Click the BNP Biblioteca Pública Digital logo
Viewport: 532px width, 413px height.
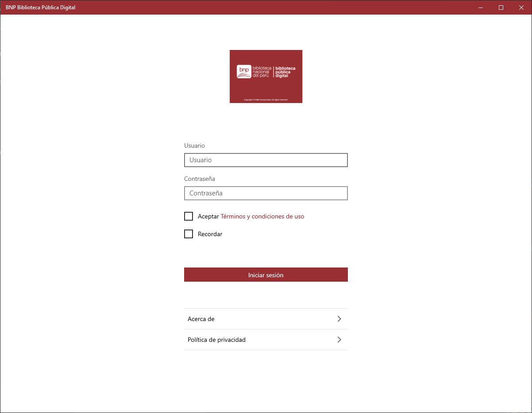[x=266, y=76]
